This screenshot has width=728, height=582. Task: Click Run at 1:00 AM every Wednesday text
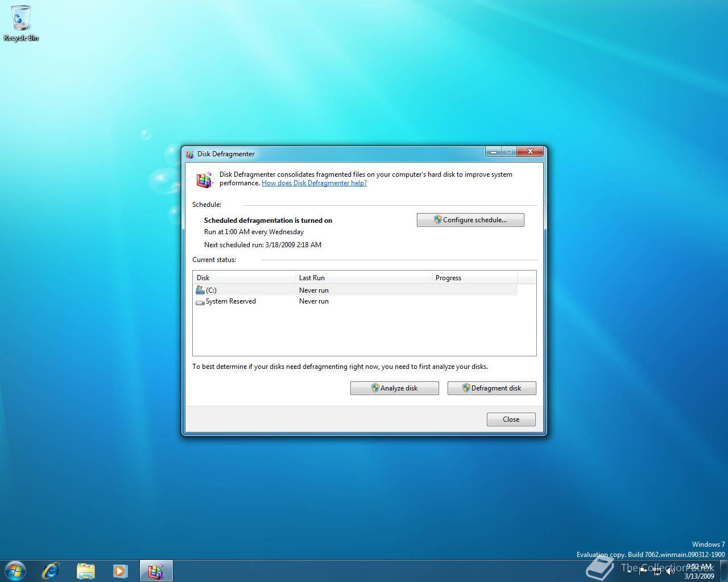(254, 232)
